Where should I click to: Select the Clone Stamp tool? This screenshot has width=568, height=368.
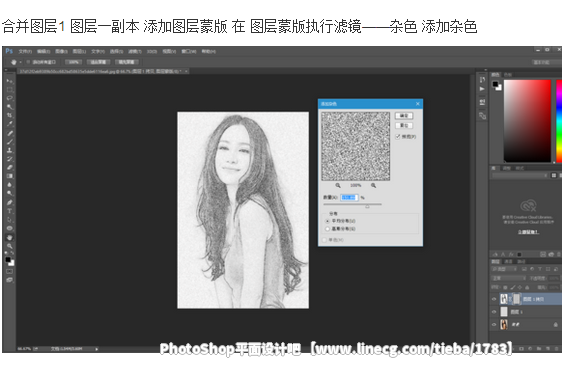(x=9, y=150)
